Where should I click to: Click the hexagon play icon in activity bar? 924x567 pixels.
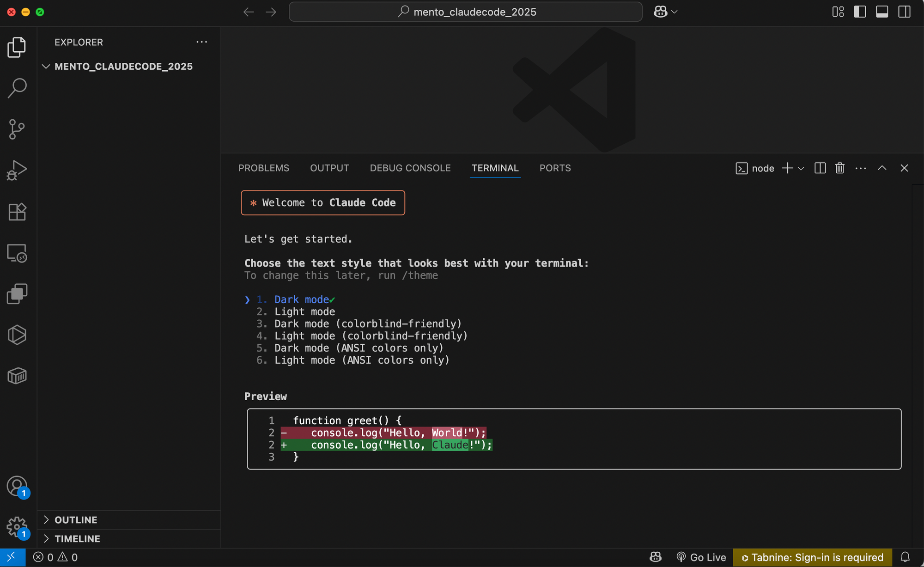tap(17, 335)
